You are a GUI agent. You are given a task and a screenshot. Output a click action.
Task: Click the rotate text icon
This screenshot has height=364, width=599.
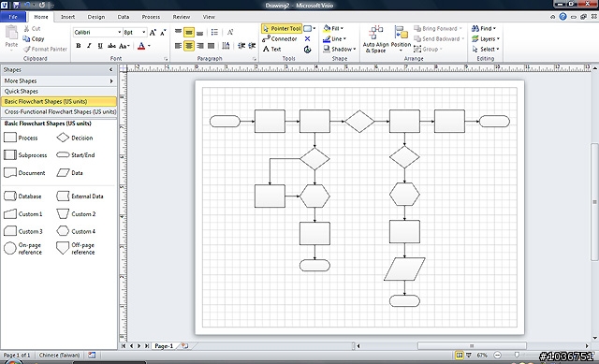pos(230,33)
